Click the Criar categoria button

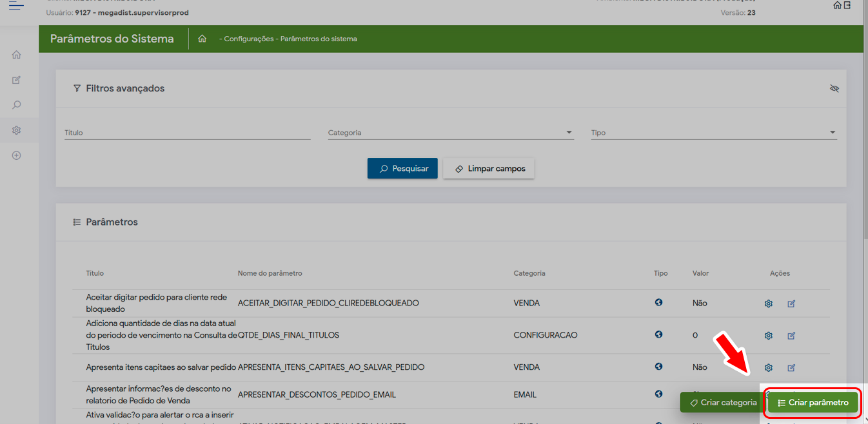point(722,403)
